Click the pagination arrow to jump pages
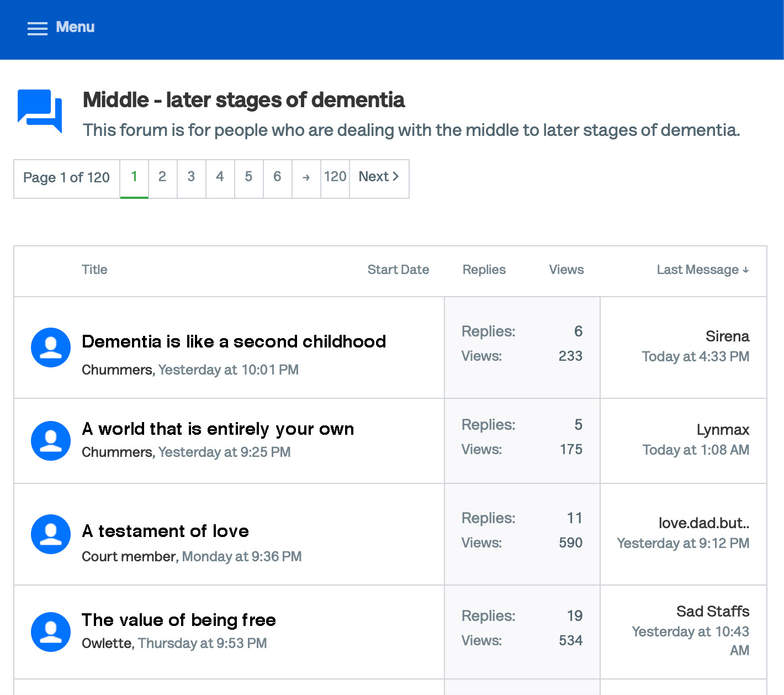This screenshot has height=695, width=784. click(x=306, y=177)
